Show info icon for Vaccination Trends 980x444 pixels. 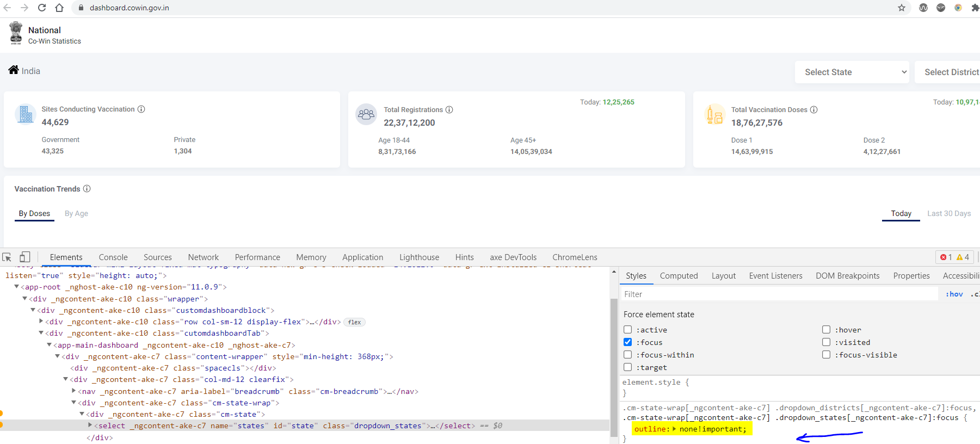tap(87, 188)
